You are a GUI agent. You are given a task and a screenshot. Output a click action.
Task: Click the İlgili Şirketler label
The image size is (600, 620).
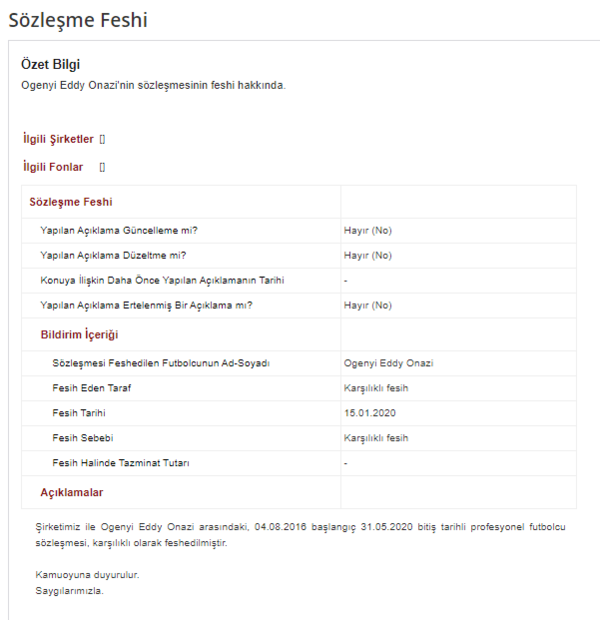point(58,139)
